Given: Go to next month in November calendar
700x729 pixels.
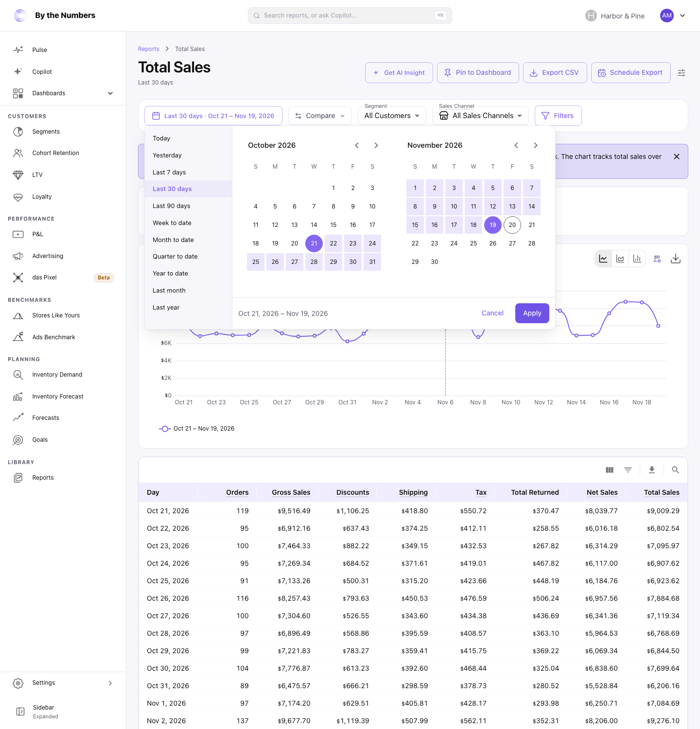Looking at the screenshot, I should 536,145.
